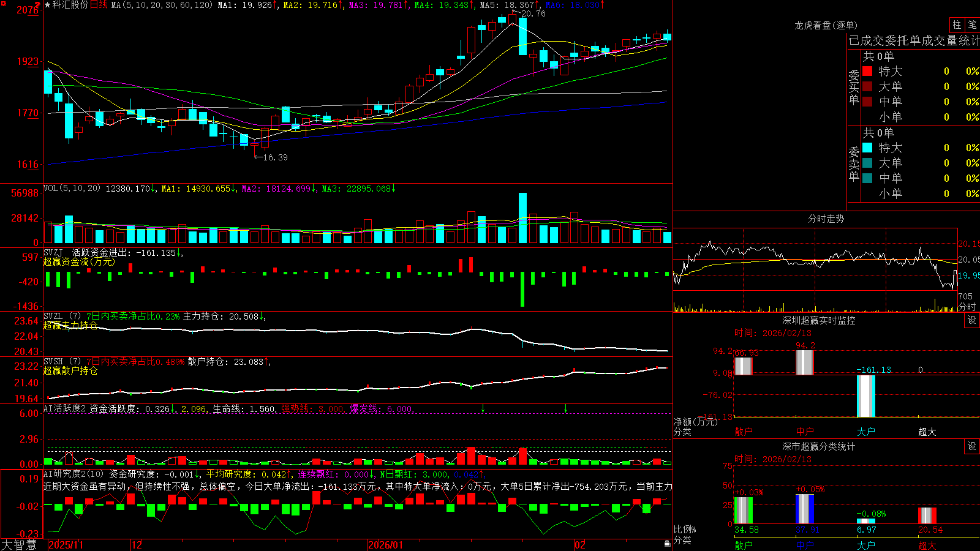The width and height of the screenshot is (980, 551).
Task: Click the 大智慧 logo at bottom-left
Action: 19,545
